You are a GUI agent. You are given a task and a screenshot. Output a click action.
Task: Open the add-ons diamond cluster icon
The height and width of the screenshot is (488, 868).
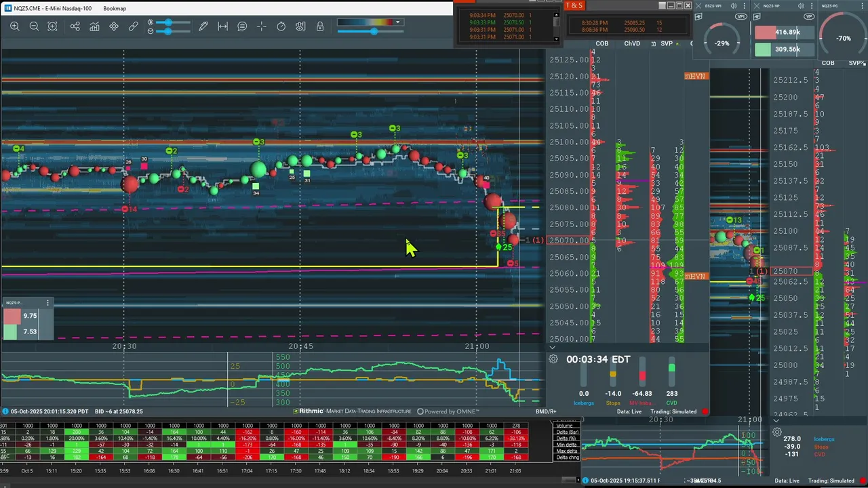[x=114, y=26]
